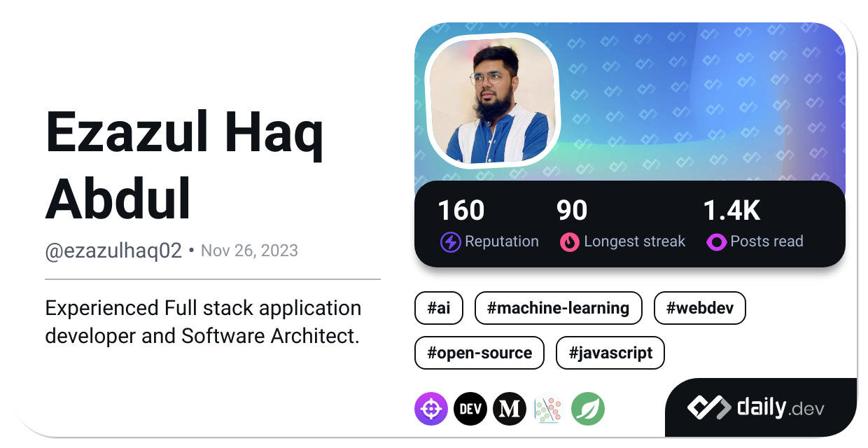Select the scatter-plot data source icon

(x=549, y=408)
